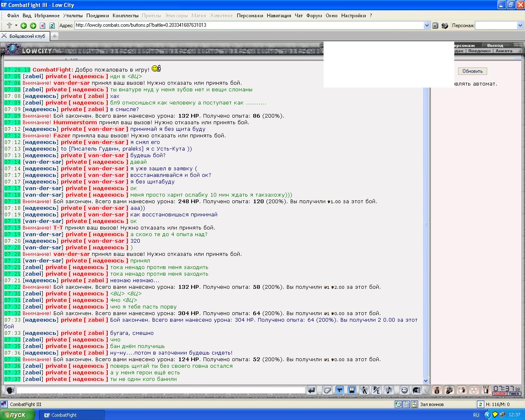Open the Файл menu
Viewport: 525px width, 420px height.
pos(13,16)
